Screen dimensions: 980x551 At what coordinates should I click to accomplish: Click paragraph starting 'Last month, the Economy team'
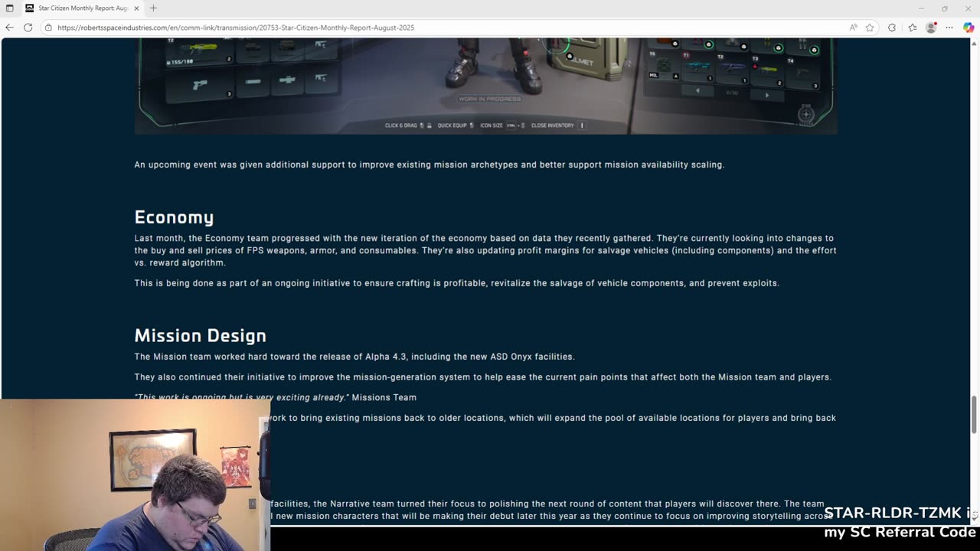[485, 250]
